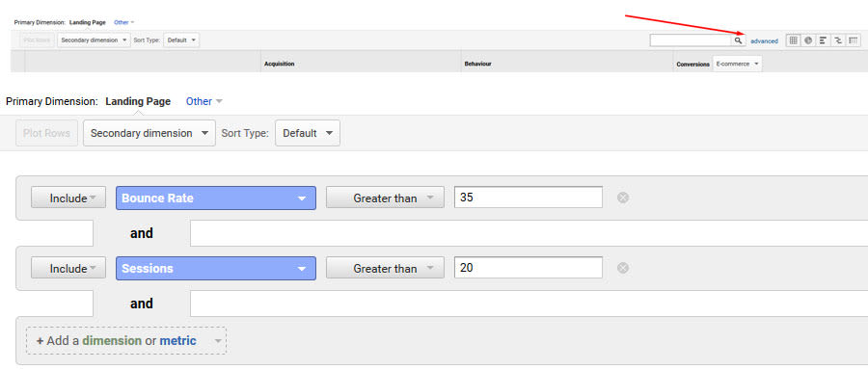Switch to the Performance bar view icon
Viewport: 868px width, 370px height.
[x=824, y=40]
